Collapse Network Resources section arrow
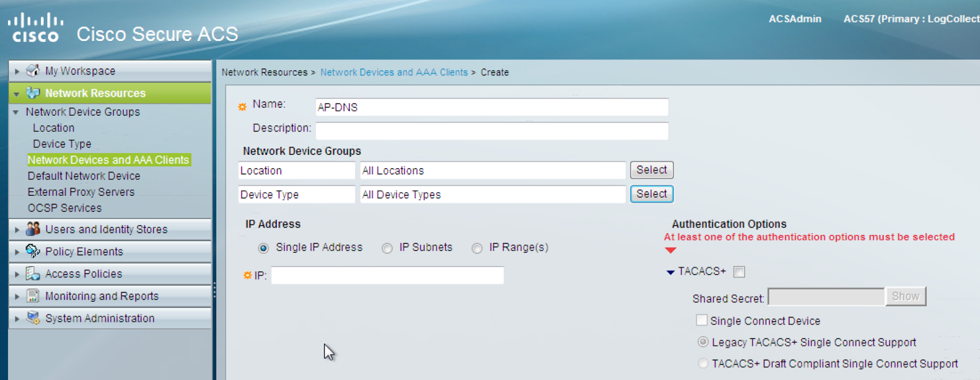The width and height of the screenshot is (980, 380). coord(17,94)
